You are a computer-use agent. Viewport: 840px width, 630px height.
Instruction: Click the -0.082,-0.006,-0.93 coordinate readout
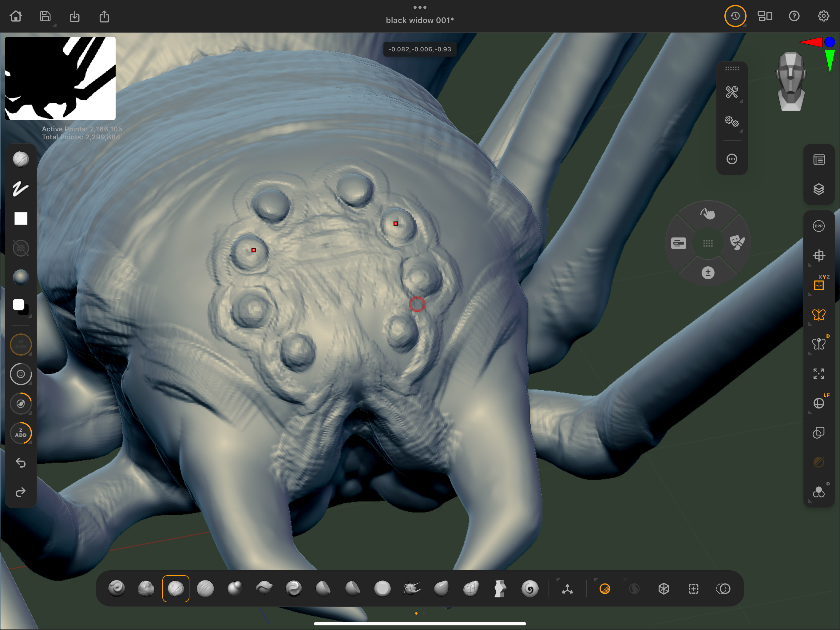click(420, 49)
